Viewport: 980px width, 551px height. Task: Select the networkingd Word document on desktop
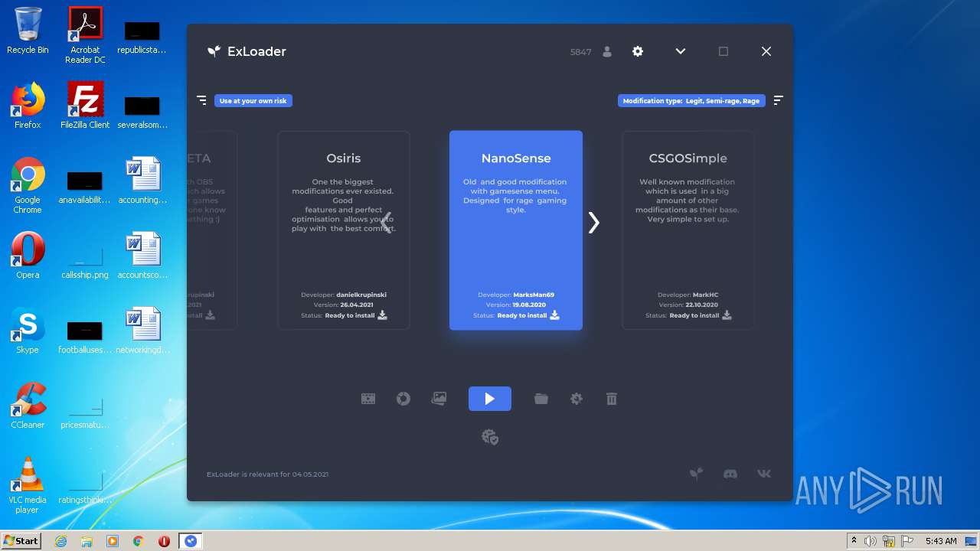[x=142, y=331]
